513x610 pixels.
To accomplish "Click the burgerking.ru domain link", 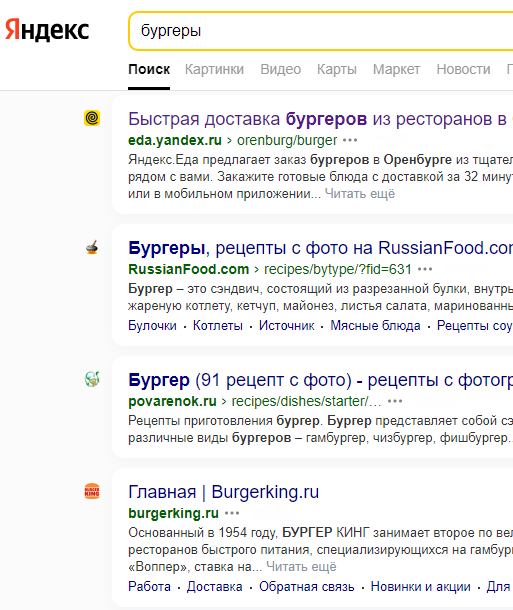I will click(173, 513).
